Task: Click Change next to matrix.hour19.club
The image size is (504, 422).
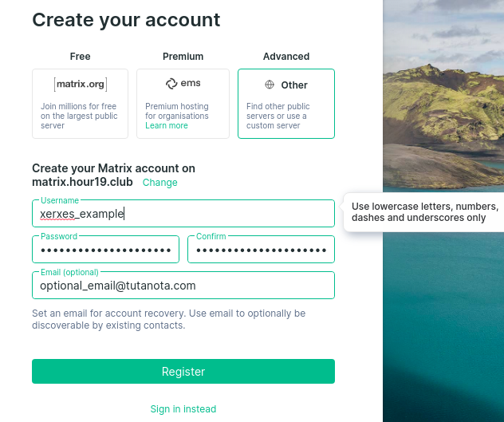Action: point(160,183)
